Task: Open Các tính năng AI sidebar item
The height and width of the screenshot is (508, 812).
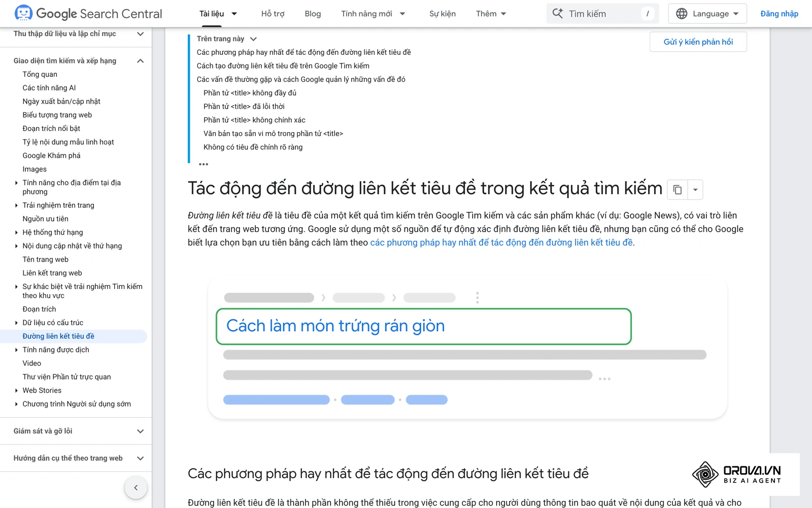Action: coord(49,88)
